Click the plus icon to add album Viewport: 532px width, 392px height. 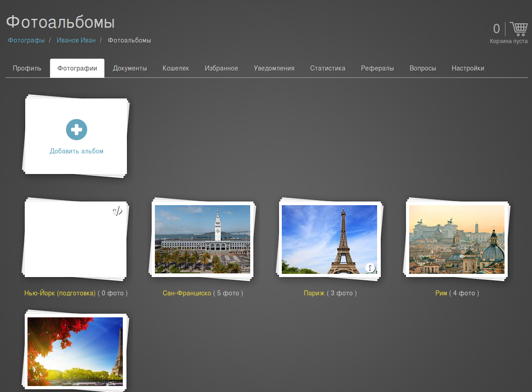(77, 130)
